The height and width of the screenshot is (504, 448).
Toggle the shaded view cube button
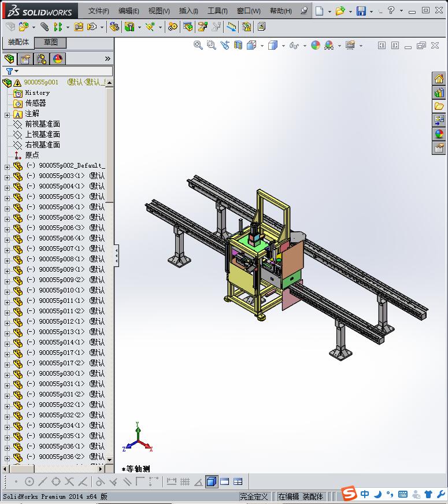212,481
